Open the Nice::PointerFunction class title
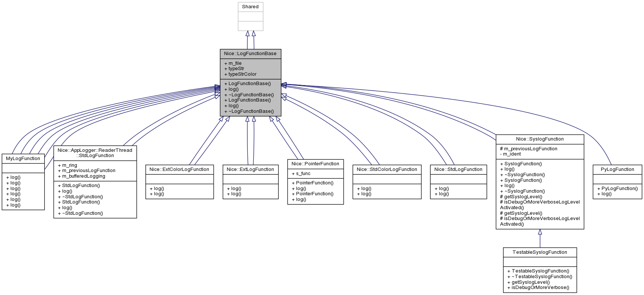This screenshot has width=644, height=295. [315, 164]
